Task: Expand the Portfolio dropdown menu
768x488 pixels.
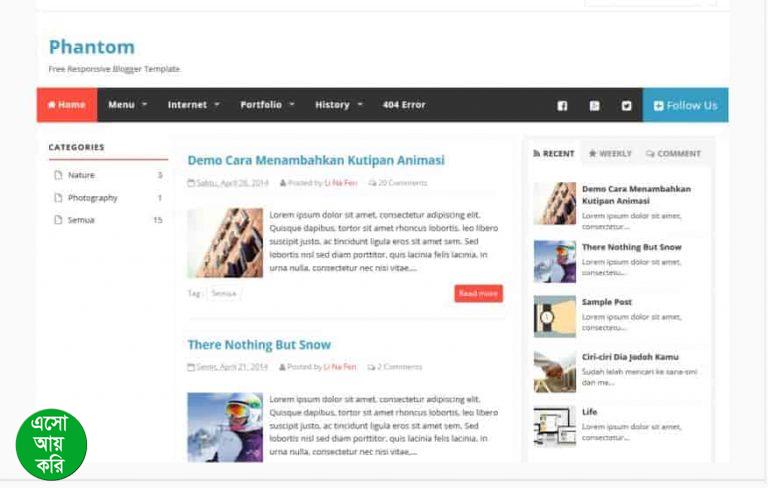Action: coord(267,105)
